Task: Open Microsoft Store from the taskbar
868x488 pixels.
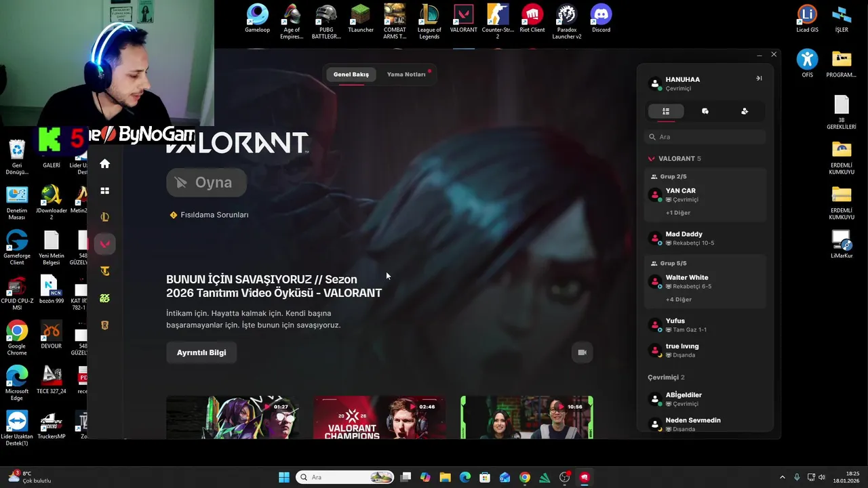Action: point(485,477)
